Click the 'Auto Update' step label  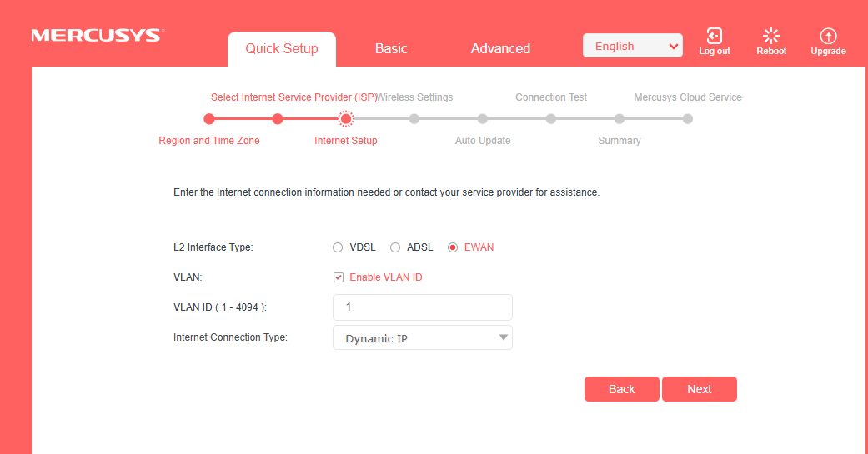click(x=483, y=141)
